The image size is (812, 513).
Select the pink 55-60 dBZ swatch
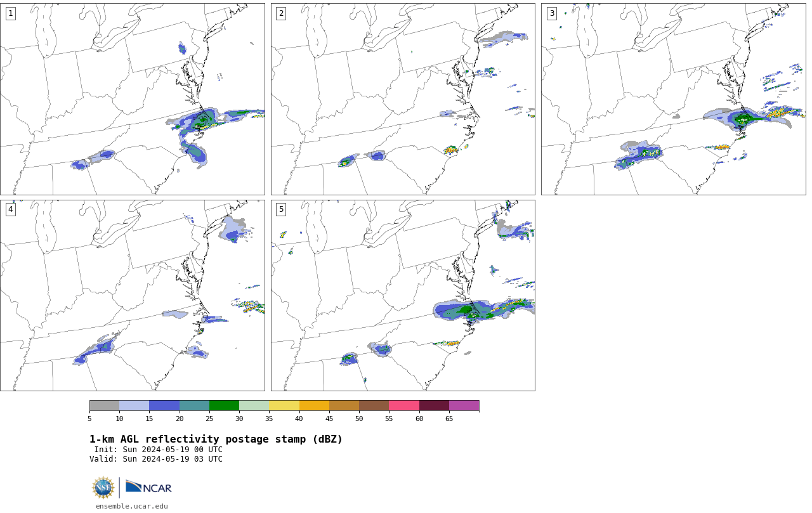pyautogui.click(x=404, y=406)
